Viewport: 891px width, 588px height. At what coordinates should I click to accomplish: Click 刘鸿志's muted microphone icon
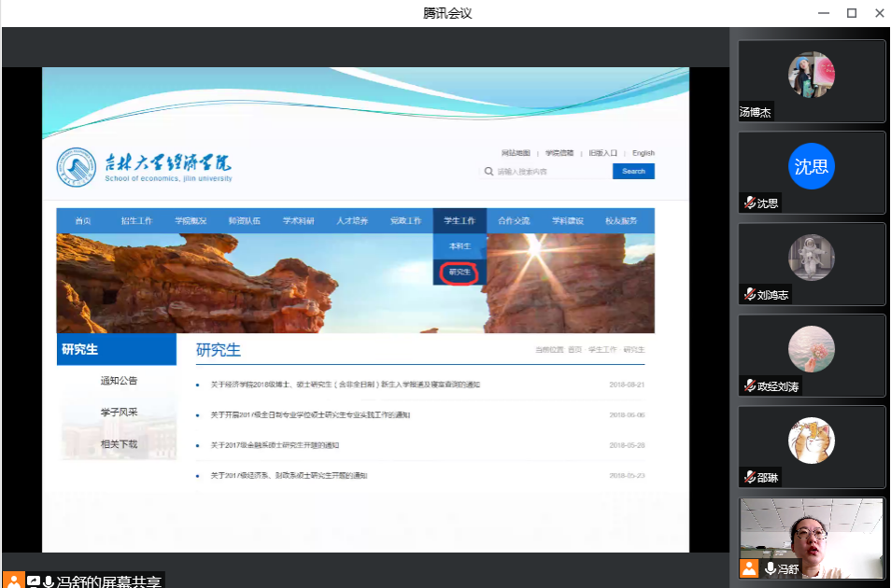click(x=748, y=294)
